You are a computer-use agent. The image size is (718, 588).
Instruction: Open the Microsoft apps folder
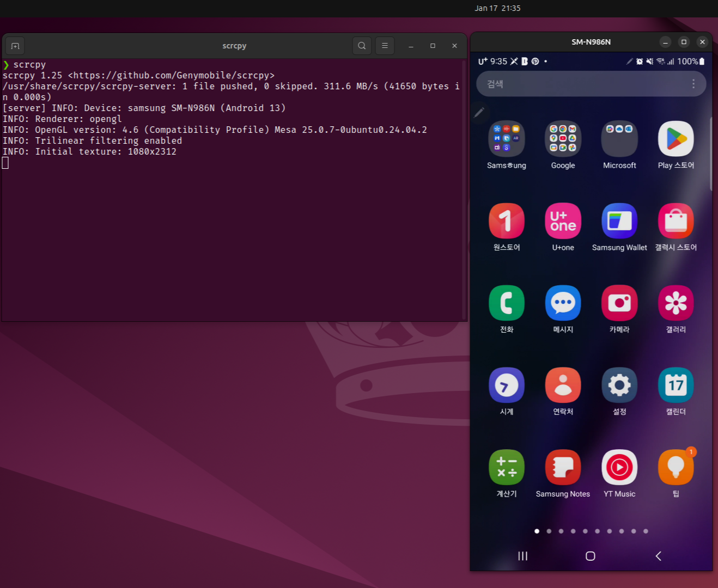tap(619, 139)
